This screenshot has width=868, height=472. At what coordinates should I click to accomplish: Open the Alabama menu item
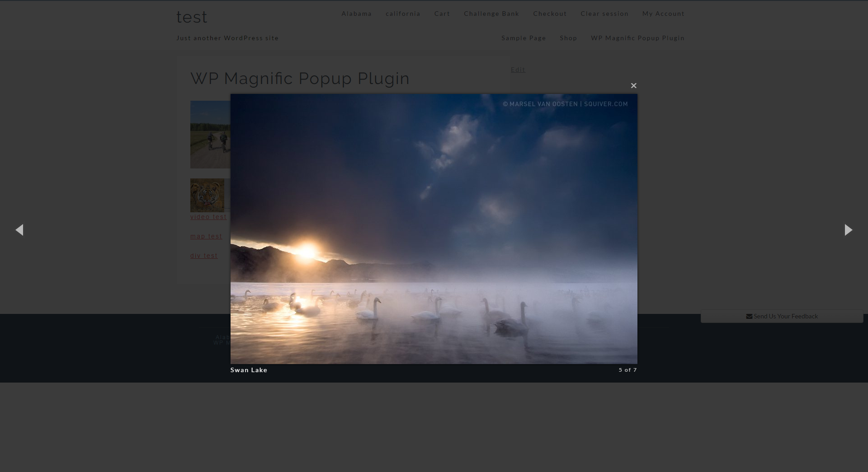tap(356, 14)
